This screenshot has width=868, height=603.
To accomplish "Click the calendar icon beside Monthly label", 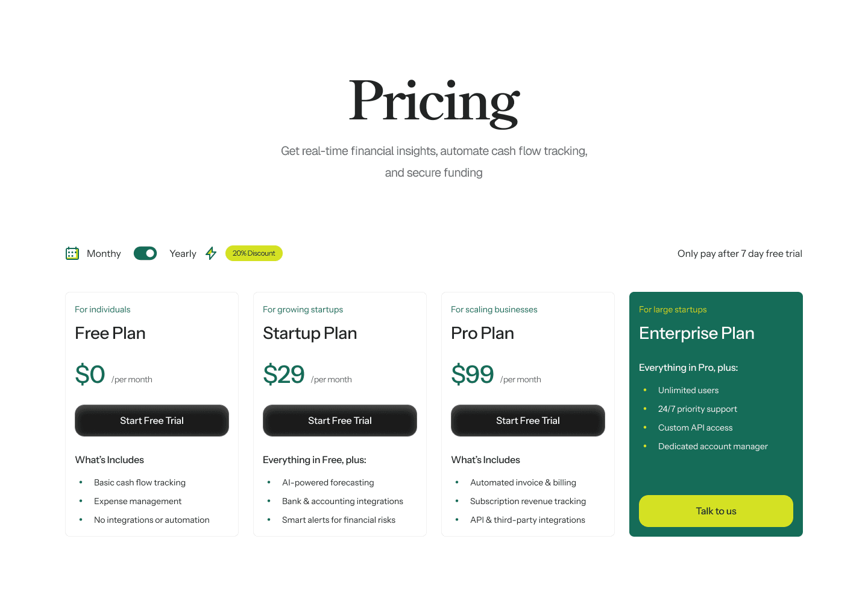I will coord(72,253).
